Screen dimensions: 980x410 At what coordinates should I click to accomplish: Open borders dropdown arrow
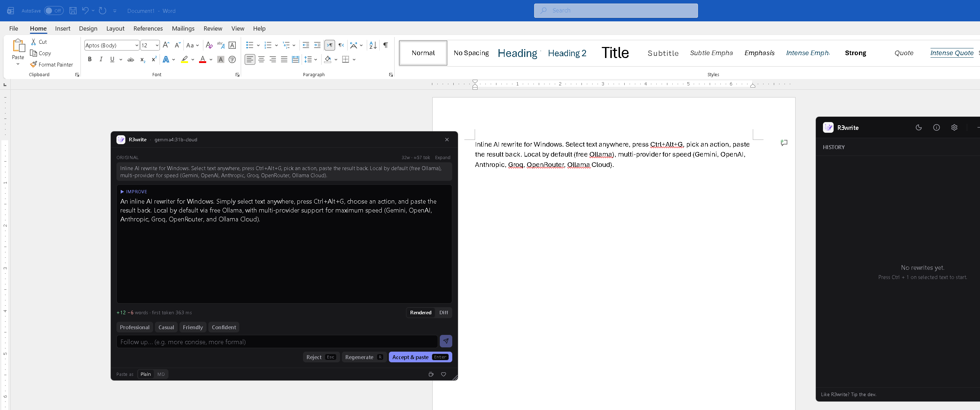pos(354,60)
